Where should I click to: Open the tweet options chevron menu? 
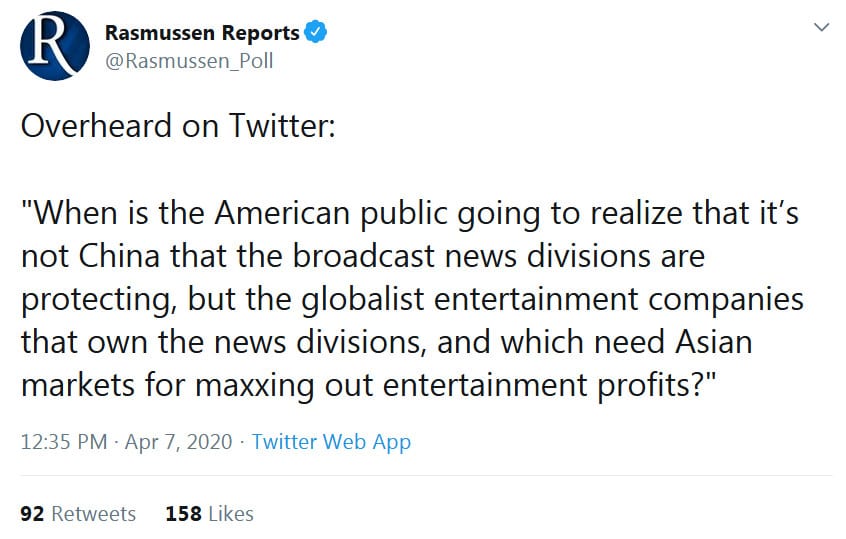point(821,27)
